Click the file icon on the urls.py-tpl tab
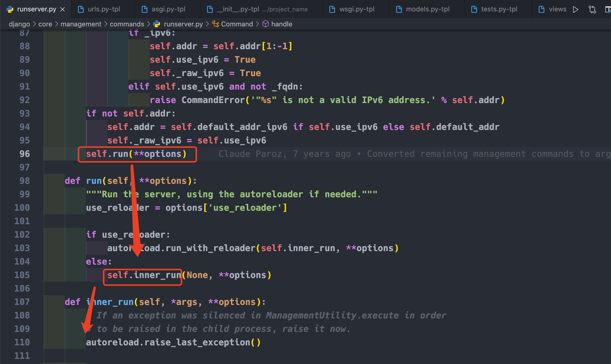Image resolution: width=611 pixels, height=364 pixels. [x=81, y=9]
